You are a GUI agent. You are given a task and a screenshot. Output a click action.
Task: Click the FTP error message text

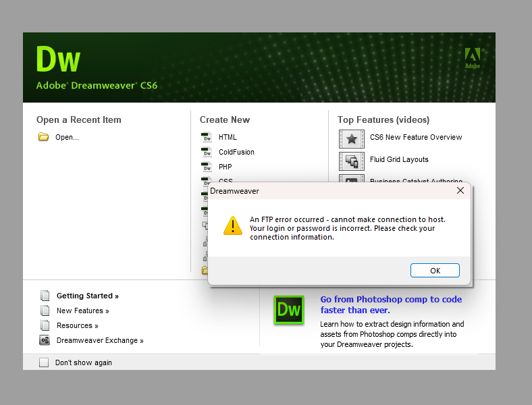point(348,228)
